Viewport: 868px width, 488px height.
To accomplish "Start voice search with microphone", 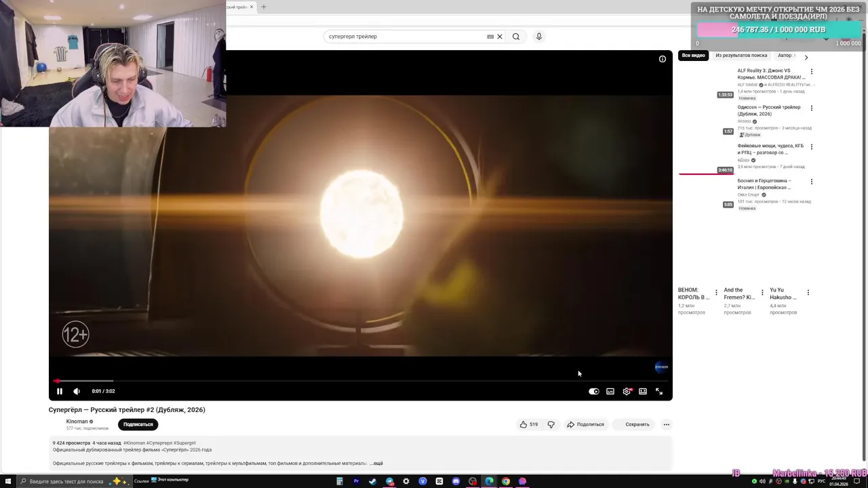I will point(539,37).
